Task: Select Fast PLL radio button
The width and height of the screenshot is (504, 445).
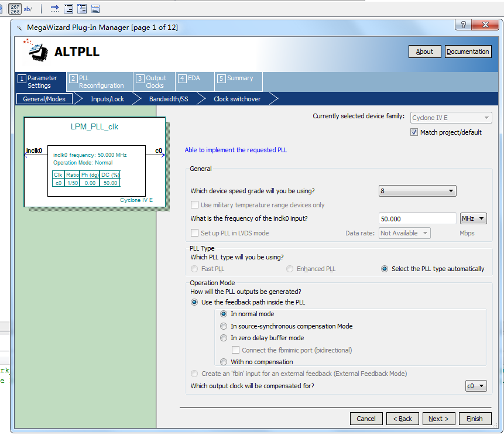Action: (x=194, y=269)
